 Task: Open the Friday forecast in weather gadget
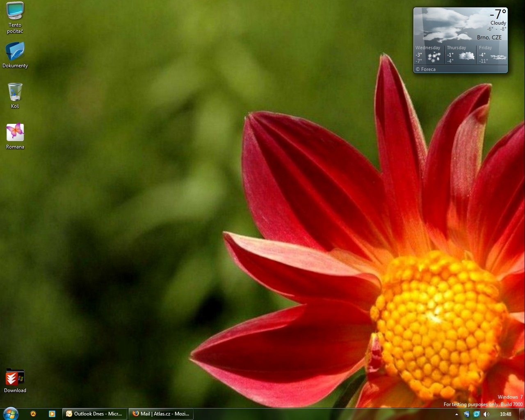tap(493, 55)
